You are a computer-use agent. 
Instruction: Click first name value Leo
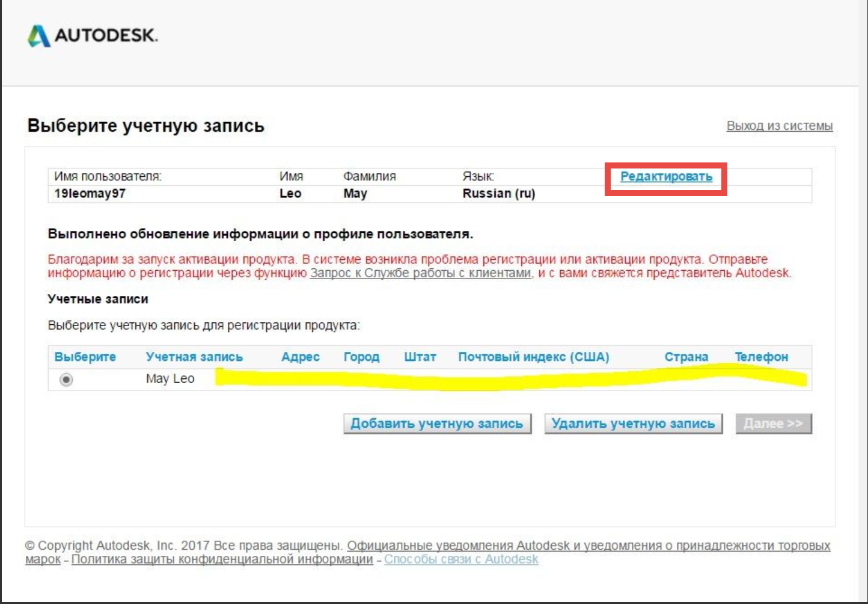pos(290,194)
